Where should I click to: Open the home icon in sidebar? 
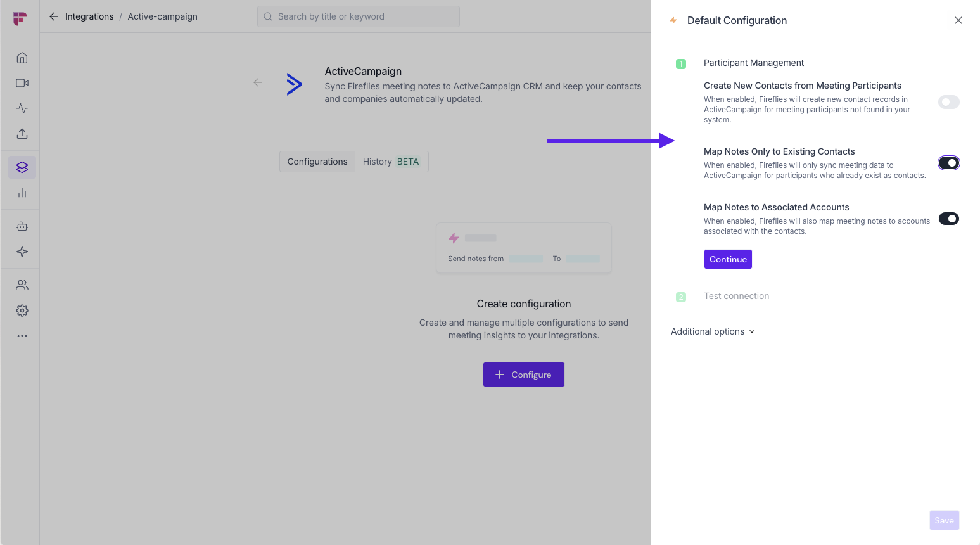(22, 58)
